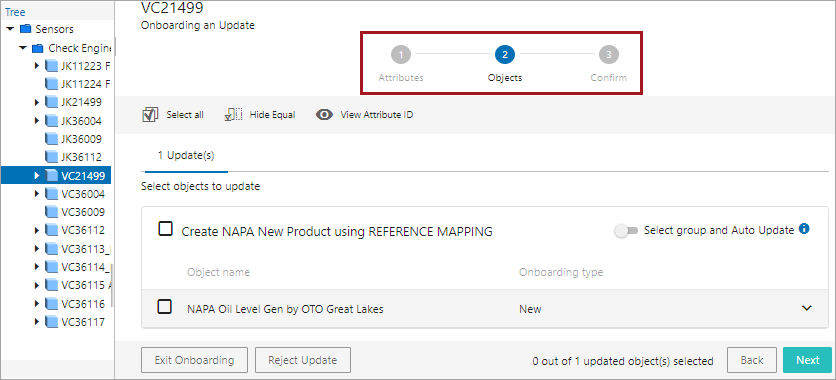Viewport: 836px width, 380px height.
Task: Check the NAPA Oil Level Gen checkbox
Action: pyautogui.click(x=165, y=307)
